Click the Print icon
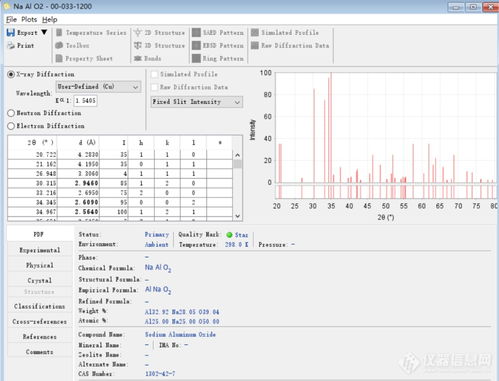499x381 pixels. pyautogui.click(x=11, y=46)
